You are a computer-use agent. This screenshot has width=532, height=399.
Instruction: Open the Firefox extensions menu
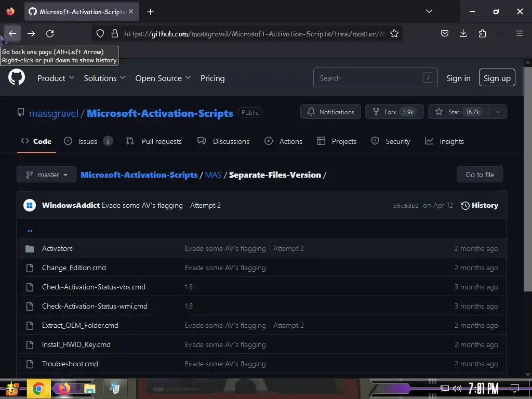482,33
